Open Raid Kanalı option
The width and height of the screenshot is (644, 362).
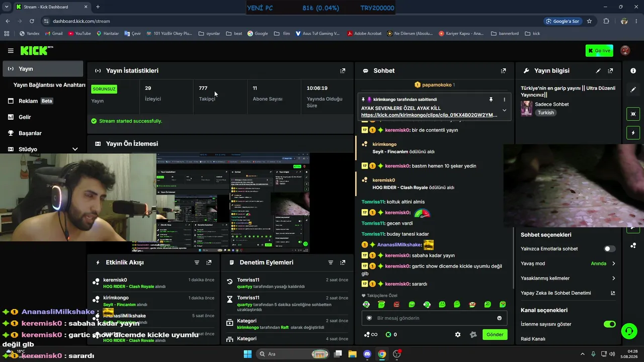[533, 339]
